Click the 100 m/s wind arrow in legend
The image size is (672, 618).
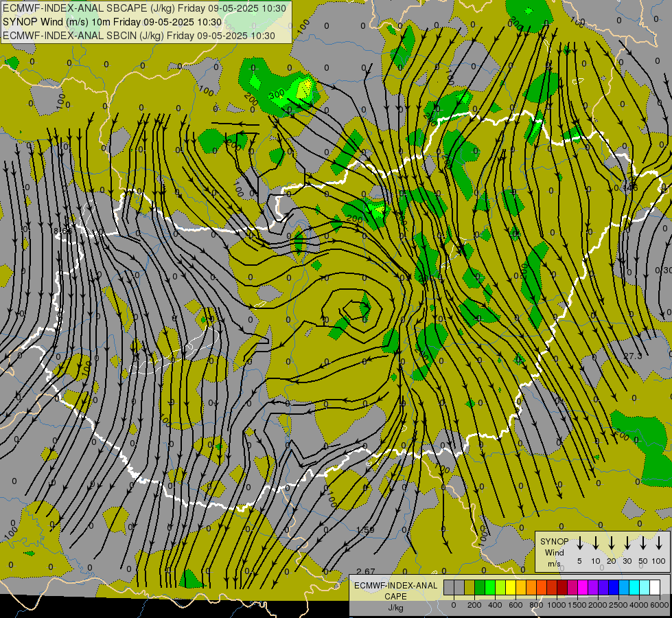(659, 543)
